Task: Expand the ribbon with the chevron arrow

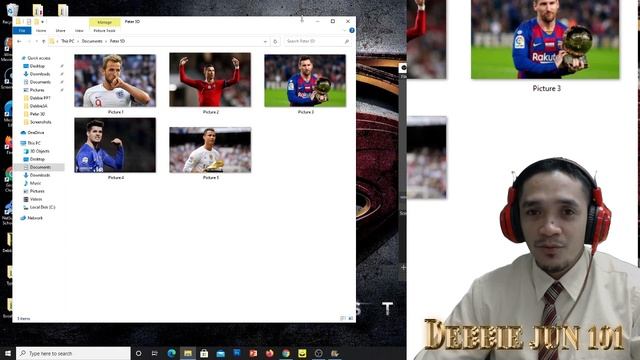Action: 344,31
